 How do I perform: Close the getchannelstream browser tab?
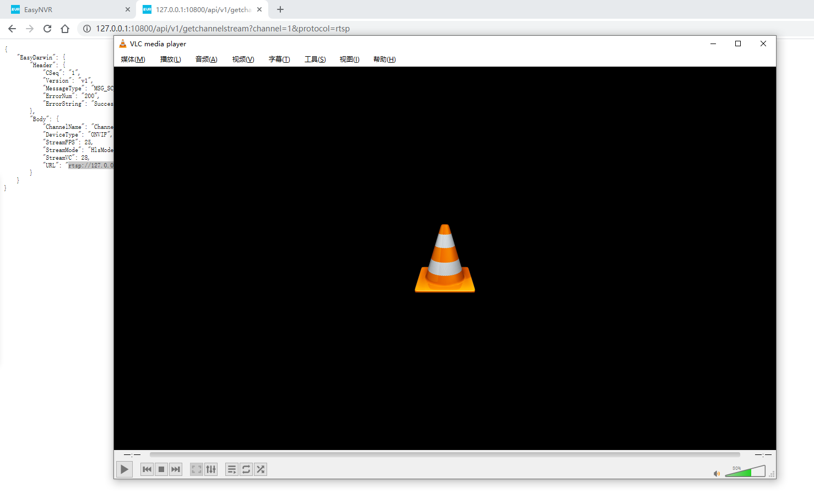259,9
